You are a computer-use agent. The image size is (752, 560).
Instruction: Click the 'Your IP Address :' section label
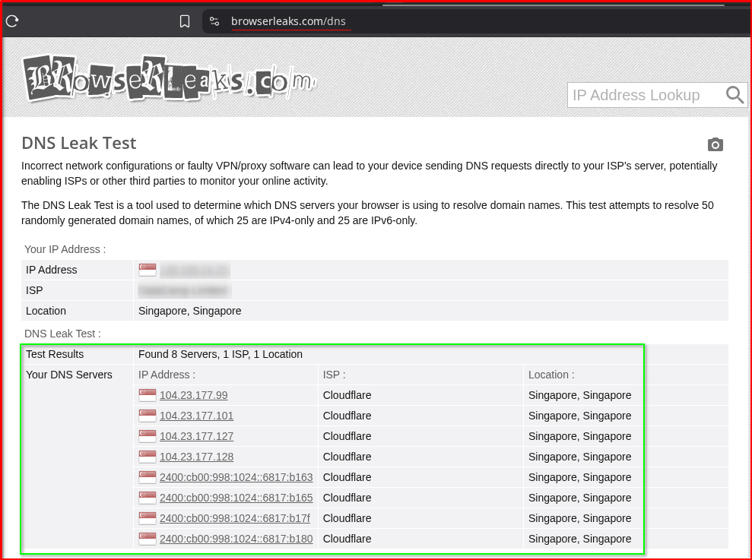coord(65,249)
